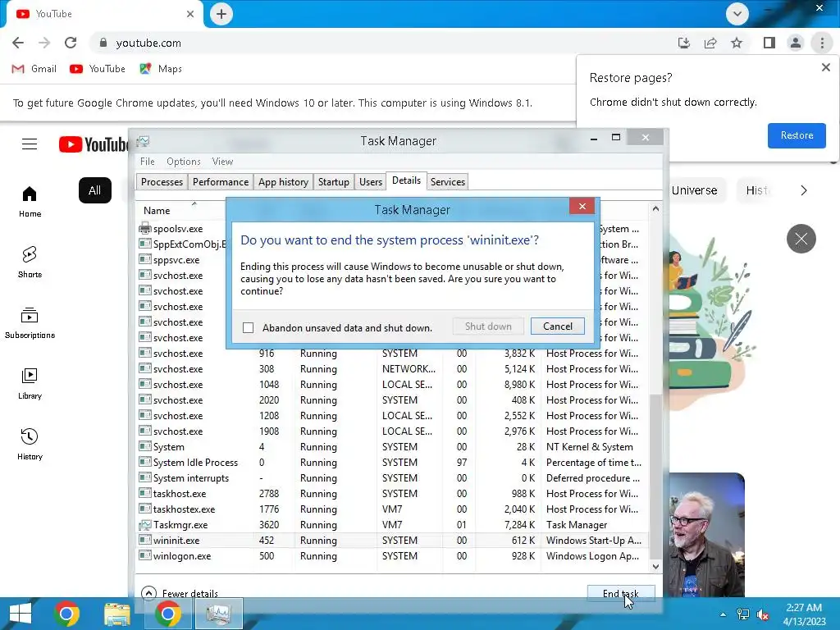This screenshot has width=840, height=630.
Task: Open a new Chrome tab
Action: coord(221,14)
